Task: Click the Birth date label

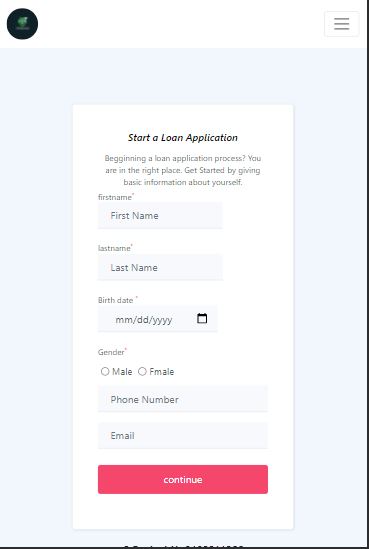Action: click(x=116, y=300)
